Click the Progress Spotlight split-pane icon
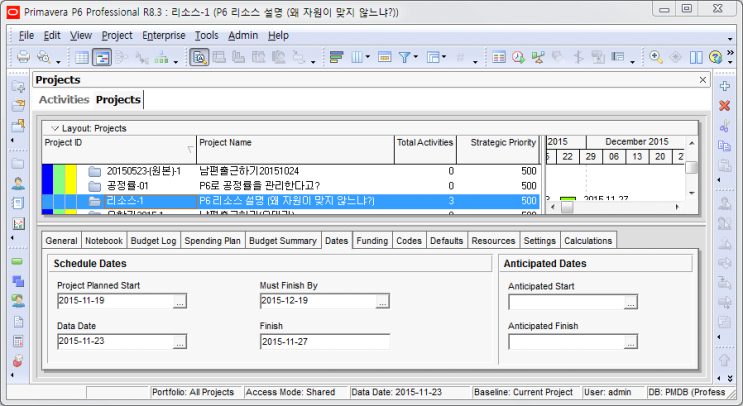 (x=696, y=57)
